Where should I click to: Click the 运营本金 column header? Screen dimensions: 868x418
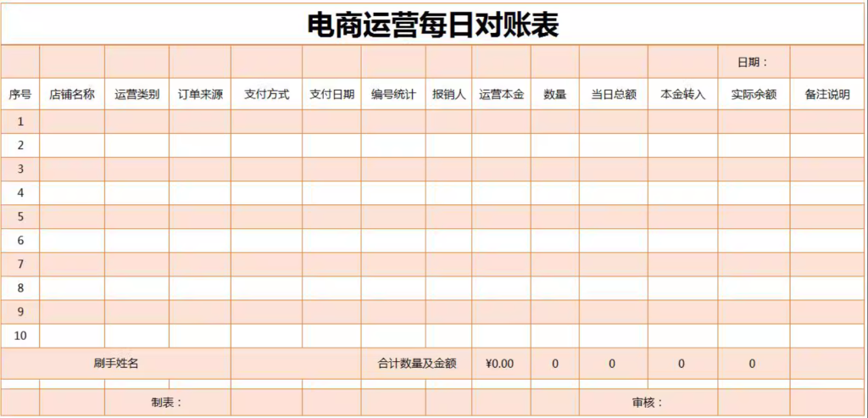coord(501,95)
